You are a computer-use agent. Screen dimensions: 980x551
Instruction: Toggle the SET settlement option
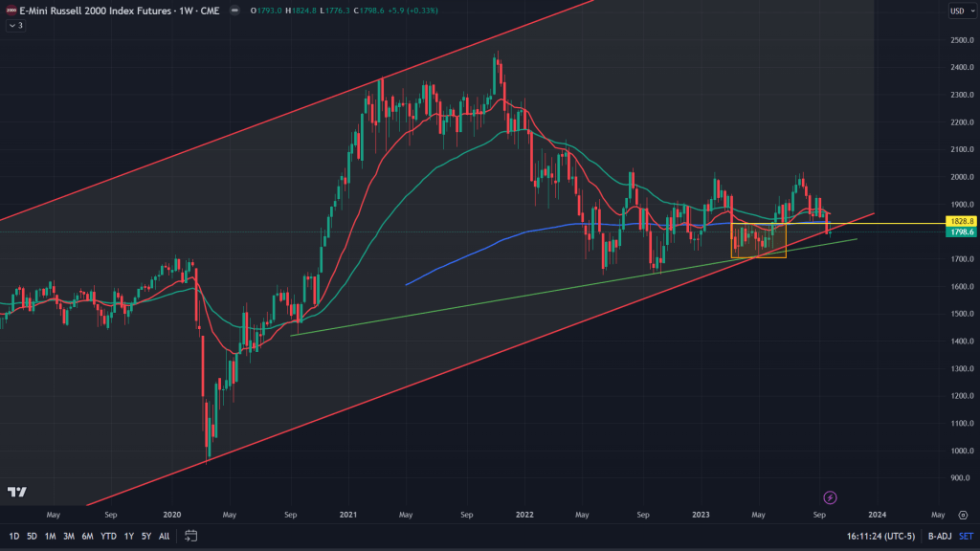point(966,537)
